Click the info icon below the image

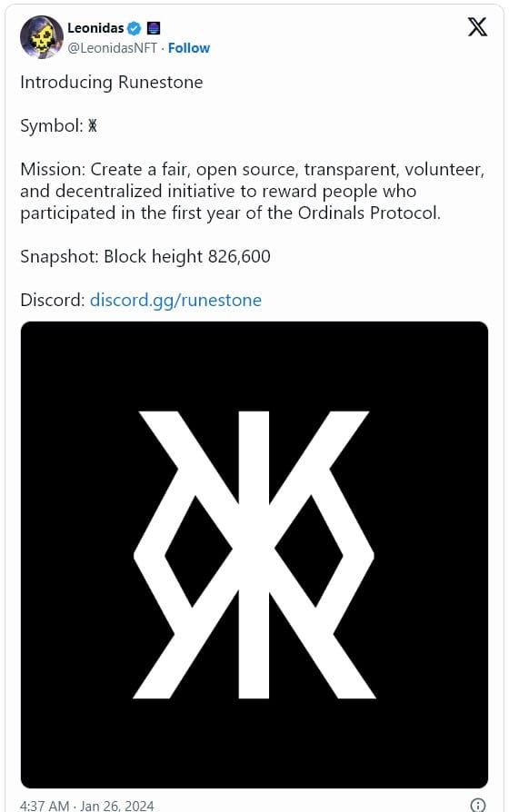tap(477, 804)
